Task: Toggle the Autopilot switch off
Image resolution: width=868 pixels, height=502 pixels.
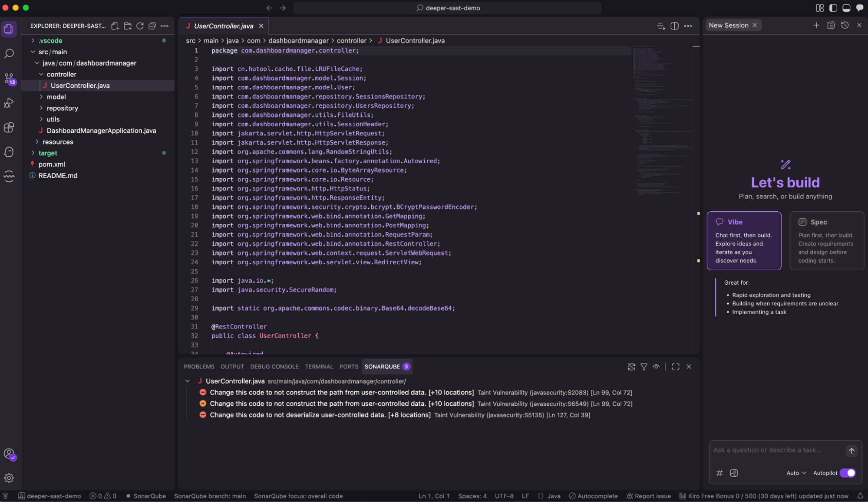Action: [847, 473]
